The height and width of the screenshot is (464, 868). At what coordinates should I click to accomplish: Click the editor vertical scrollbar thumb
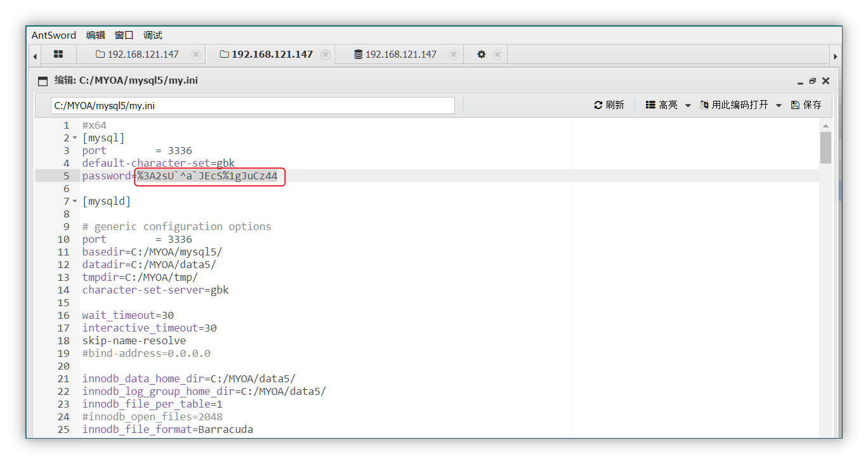click(825, 148)
